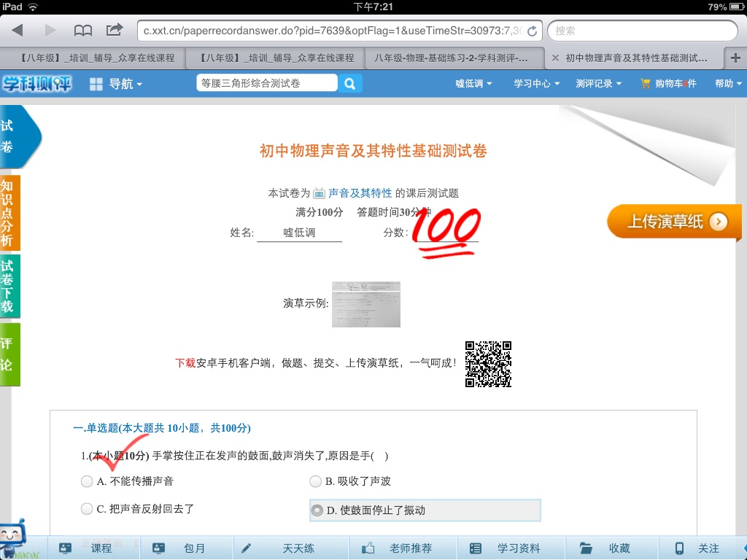Image resolution: width=747 pixels, height=560 pixels.
Task: Click the 关注 phone icon
Action: pos(679,548)
